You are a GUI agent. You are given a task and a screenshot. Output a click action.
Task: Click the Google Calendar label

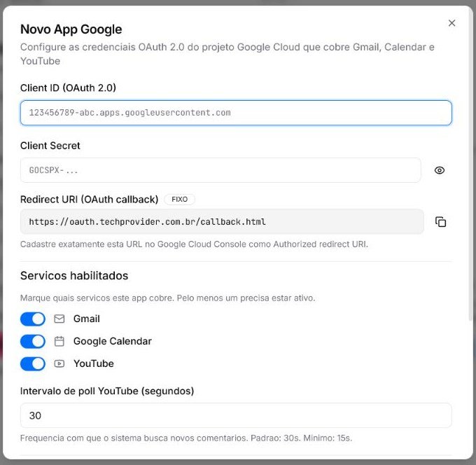[112, 341]
